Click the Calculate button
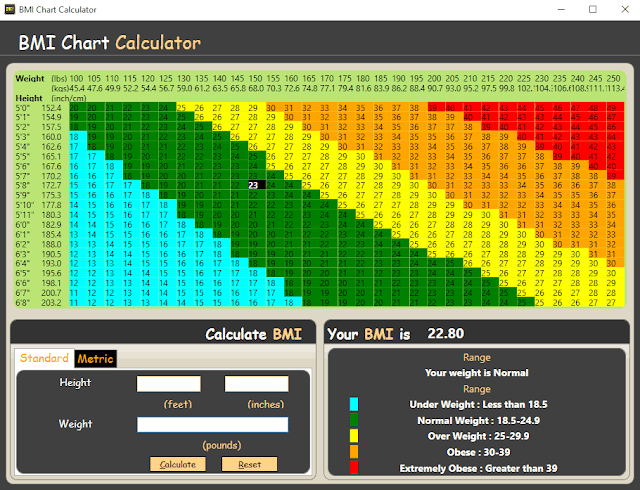 point(178,464)
